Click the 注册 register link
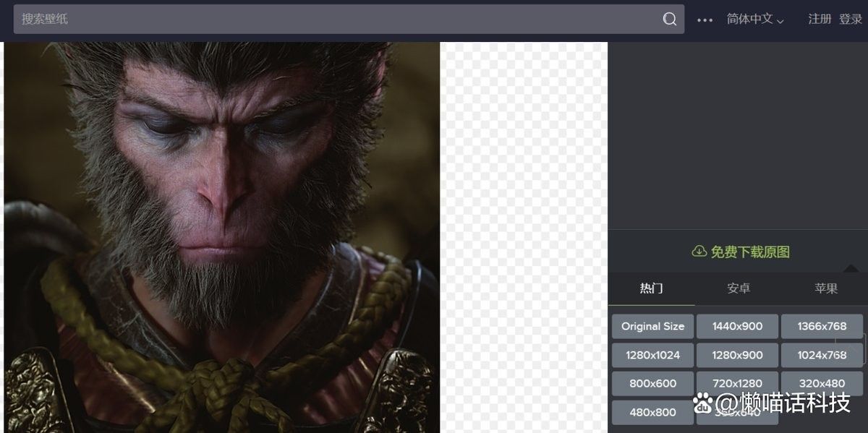The height and width of the screenshot is (433, 868). (x=820, y=20)
